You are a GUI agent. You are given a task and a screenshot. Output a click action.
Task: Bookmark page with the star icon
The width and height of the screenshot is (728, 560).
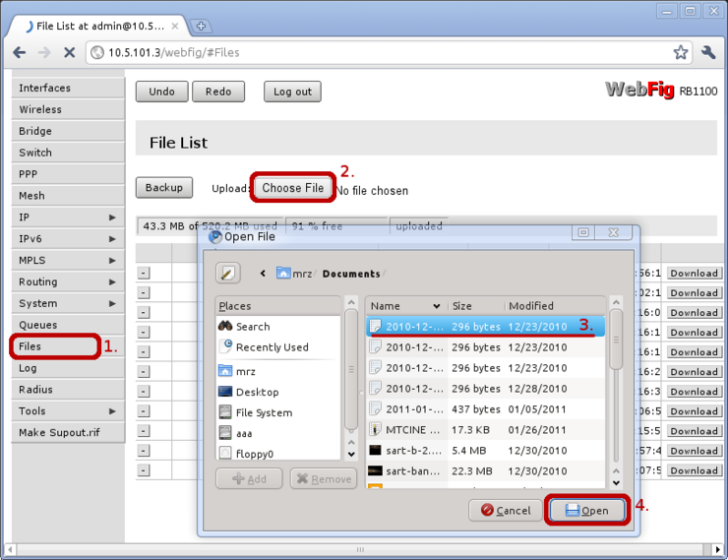[x=681, y=52]
